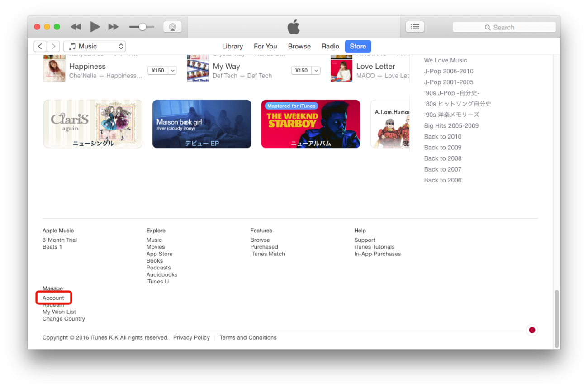The height and width of the screenshot is (389, 588).
Task: Select the Store tab
Action: [x=358, y=46]
